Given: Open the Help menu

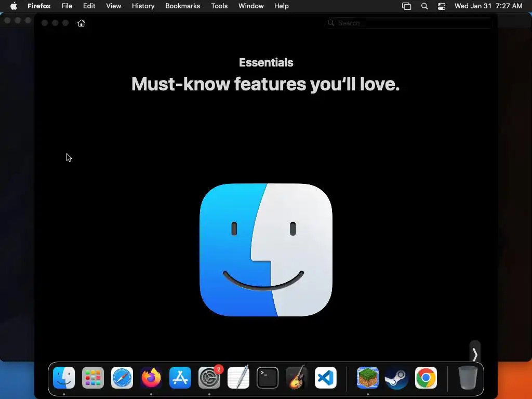Looking at the screenshot, I should click(x=281, y=6).
